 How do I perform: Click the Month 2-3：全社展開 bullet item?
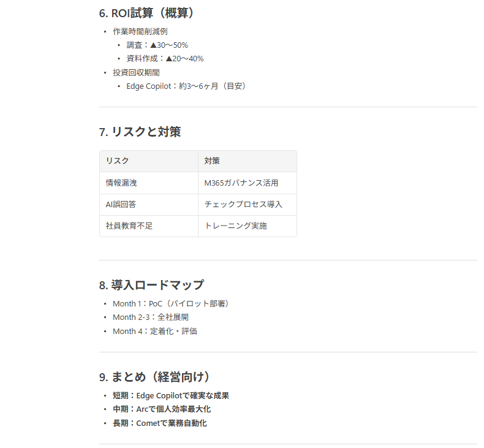[x=151, y=317]
